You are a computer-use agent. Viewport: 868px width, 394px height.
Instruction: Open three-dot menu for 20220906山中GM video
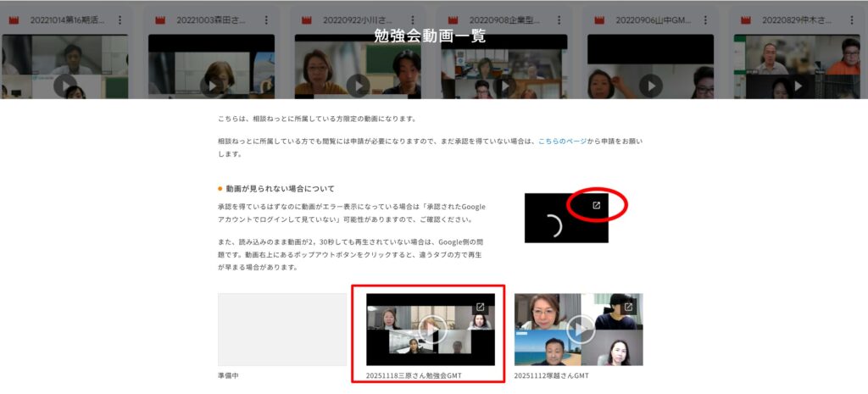[705, 19]
